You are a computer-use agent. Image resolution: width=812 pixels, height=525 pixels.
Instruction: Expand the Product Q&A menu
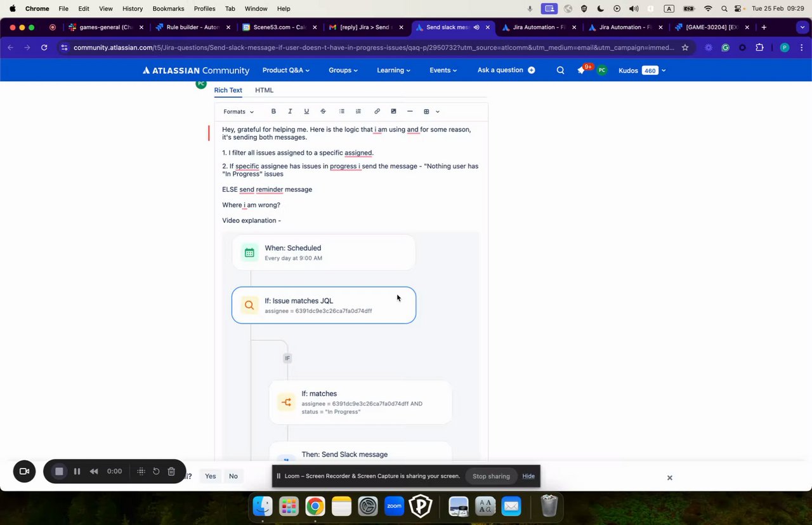(286, 70)
